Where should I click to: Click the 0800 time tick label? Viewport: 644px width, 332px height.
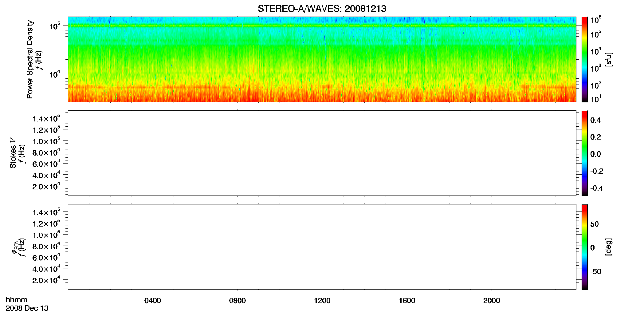pos(238,301)
